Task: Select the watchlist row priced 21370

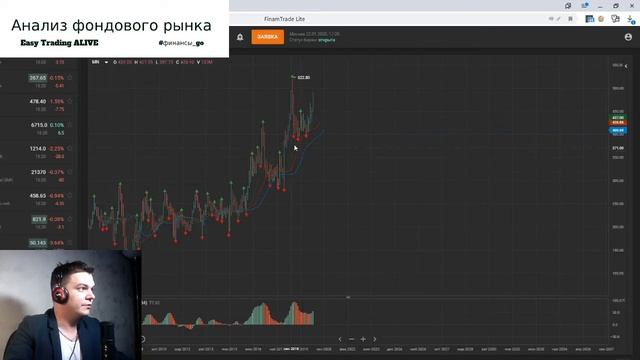Action: pyautogui.click(x=40, y=176)
